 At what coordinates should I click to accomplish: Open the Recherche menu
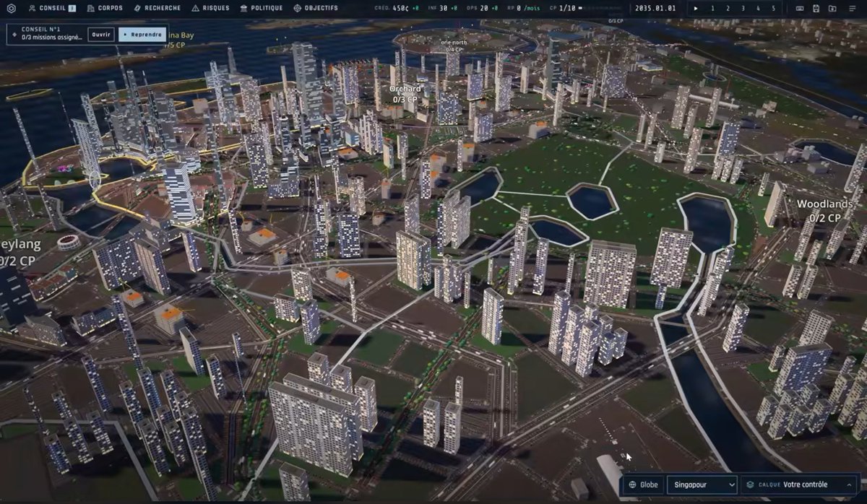pos(157,8)
